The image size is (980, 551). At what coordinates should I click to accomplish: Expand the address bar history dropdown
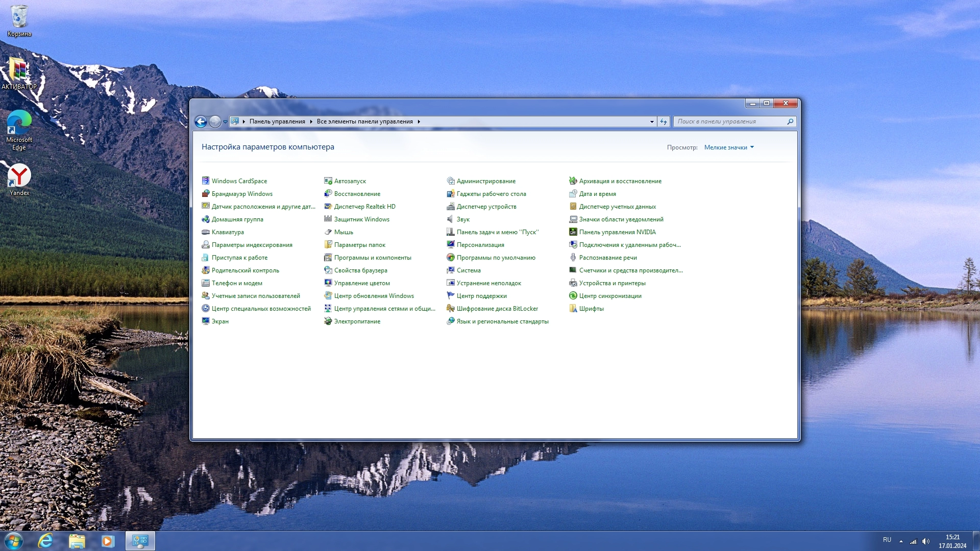pos(652,121)
